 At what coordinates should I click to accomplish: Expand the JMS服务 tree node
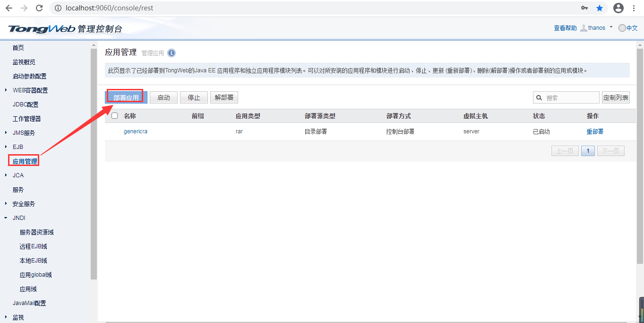[x=6, y=133]
